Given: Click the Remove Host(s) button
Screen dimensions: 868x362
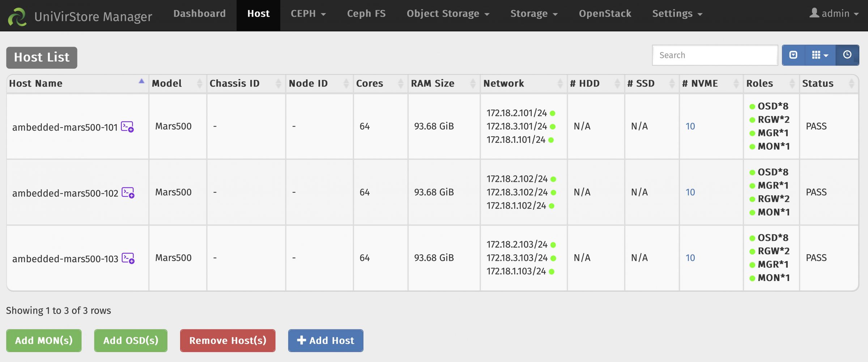Looking at the screenshot, I should point(227,340).
